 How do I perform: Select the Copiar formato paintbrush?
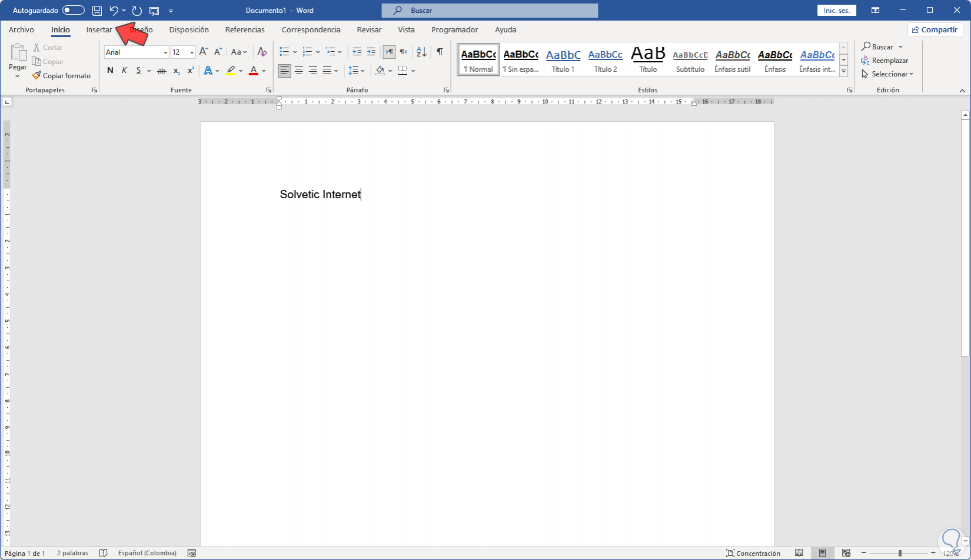pos(61,75)
